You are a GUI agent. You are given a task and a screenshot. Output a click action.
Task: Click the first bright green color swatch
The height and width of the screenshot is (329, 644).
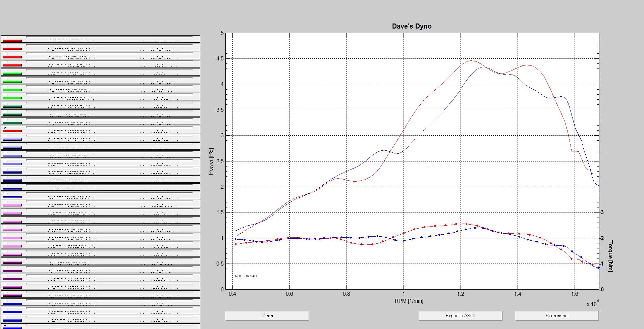(x=12, y=74)
